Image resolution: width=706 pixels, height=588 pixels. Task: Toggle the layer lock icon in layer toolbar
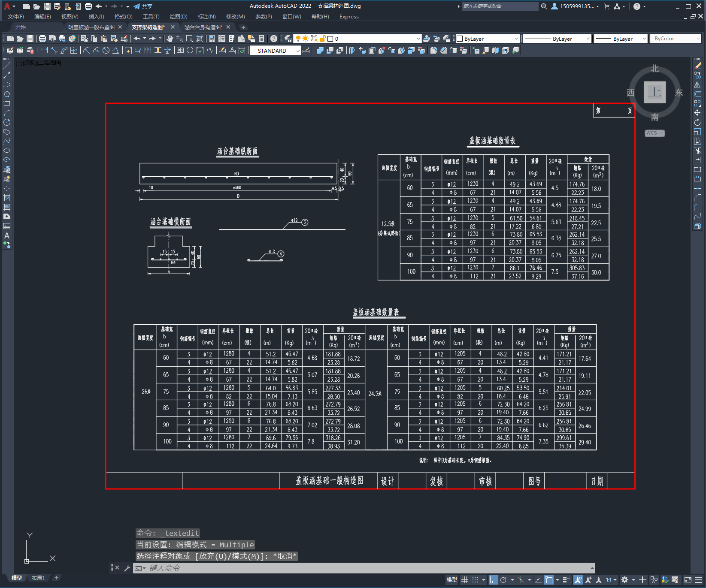tap(322, 39)
